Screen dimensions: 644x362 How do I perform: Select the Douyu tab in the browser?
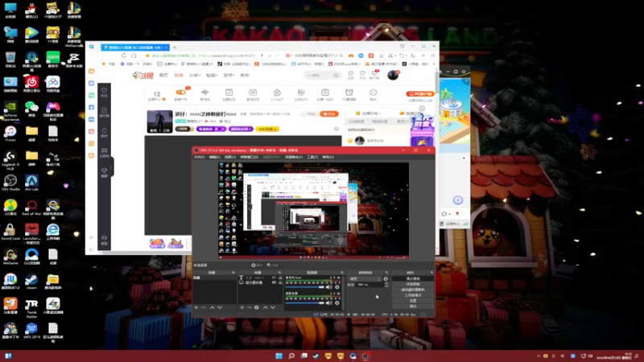pos(135,47)
